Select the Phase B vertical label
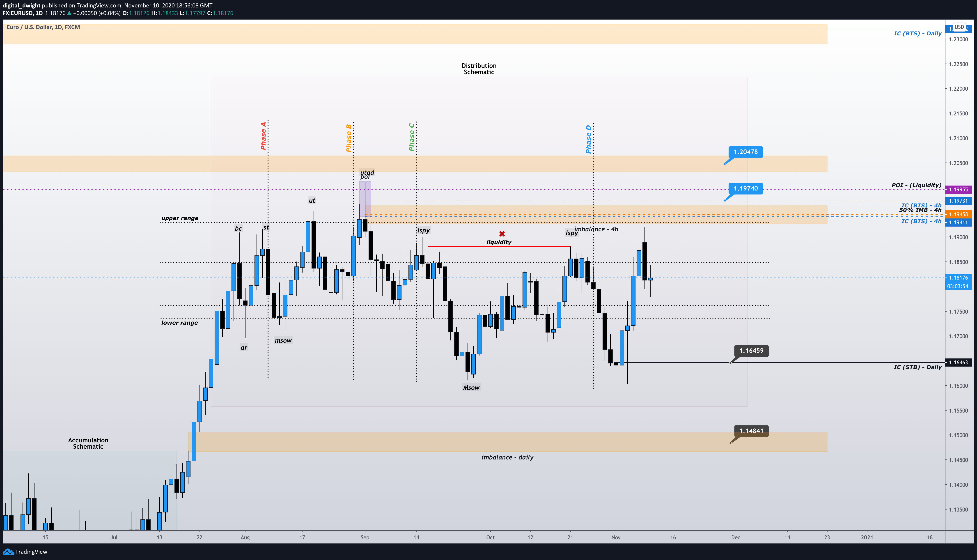The width and height of the screenshot is (977, 560). tap(349, 138)
